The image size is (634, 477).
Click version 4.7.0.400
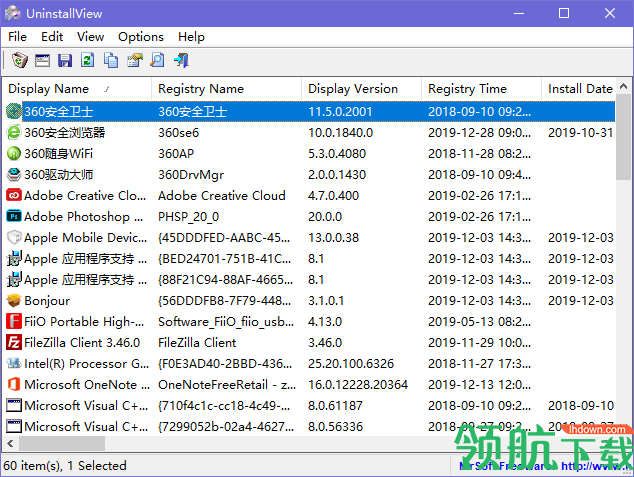[x=333, y=196]
